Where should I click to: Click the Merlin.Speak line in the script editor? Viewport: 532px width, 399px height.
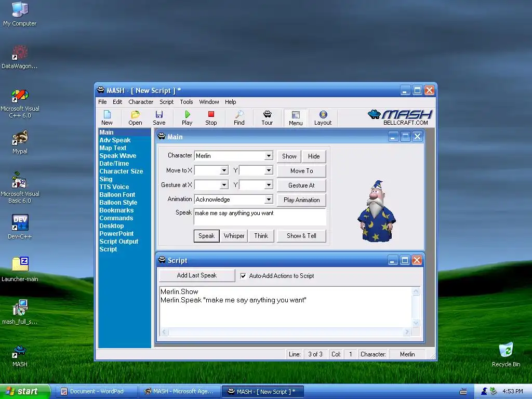click(233, 300)
